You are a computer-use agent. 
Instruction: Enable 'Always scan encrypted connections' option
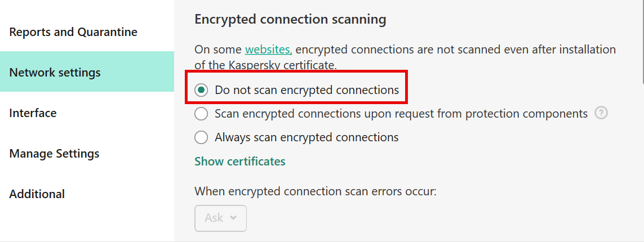[x=201, y=137]
